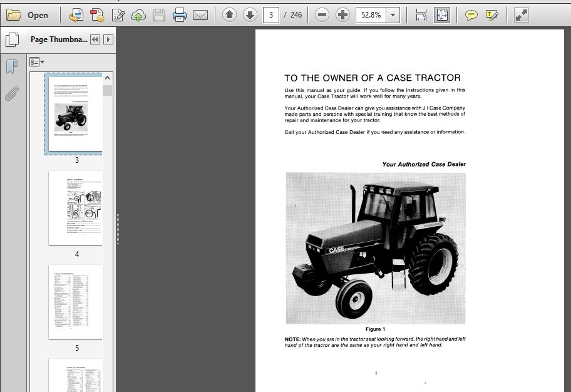
Task: Go to next page with down arrow
Action: point(250,15)
